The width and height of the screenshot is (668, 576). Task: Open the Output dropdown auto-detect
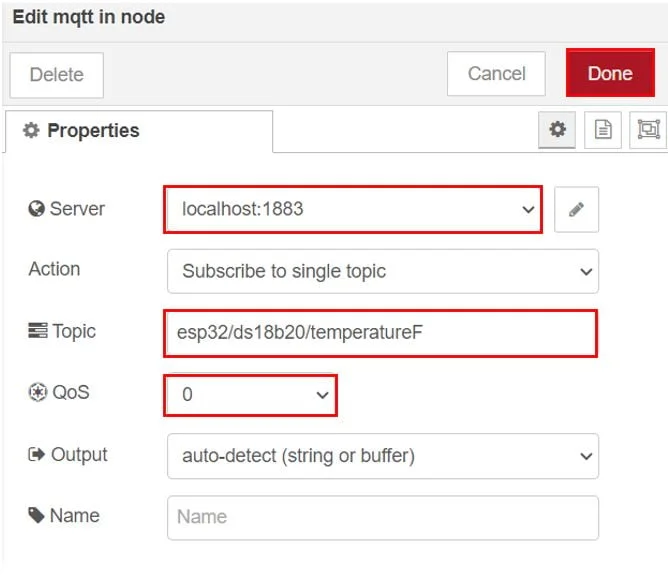pos(383,456)
